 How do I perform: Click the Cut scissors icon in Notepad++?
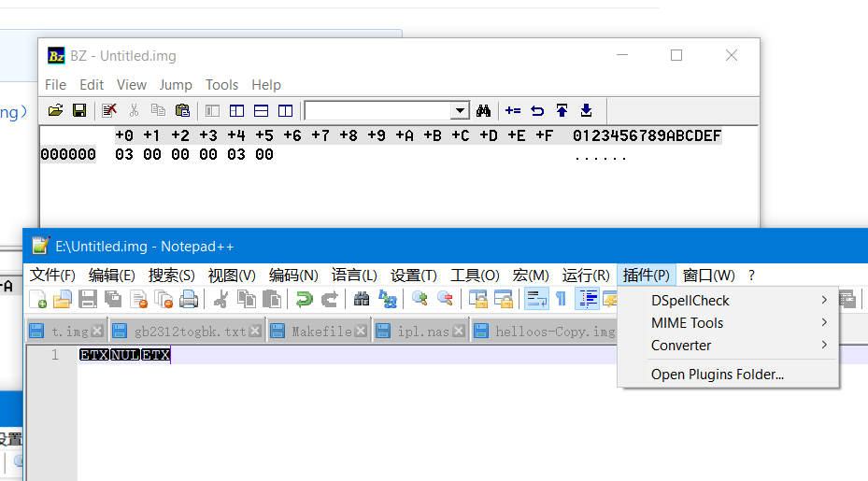(x=221, y=300)
